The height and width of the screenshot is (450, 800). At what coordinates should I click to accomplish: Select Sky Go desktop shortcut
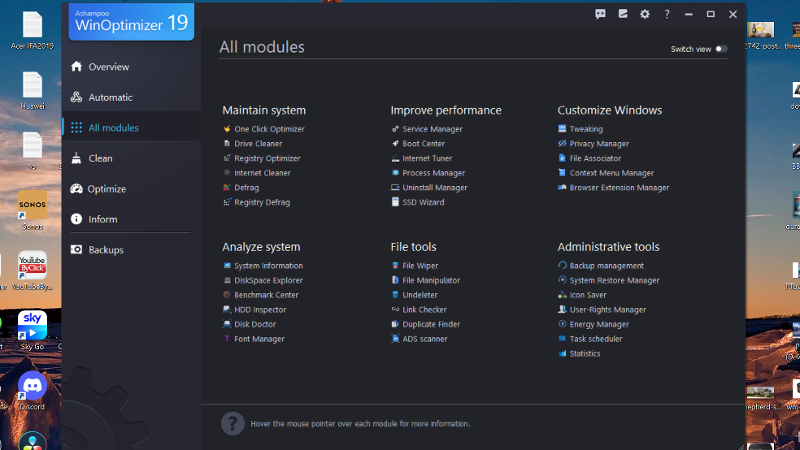[32, 331]
